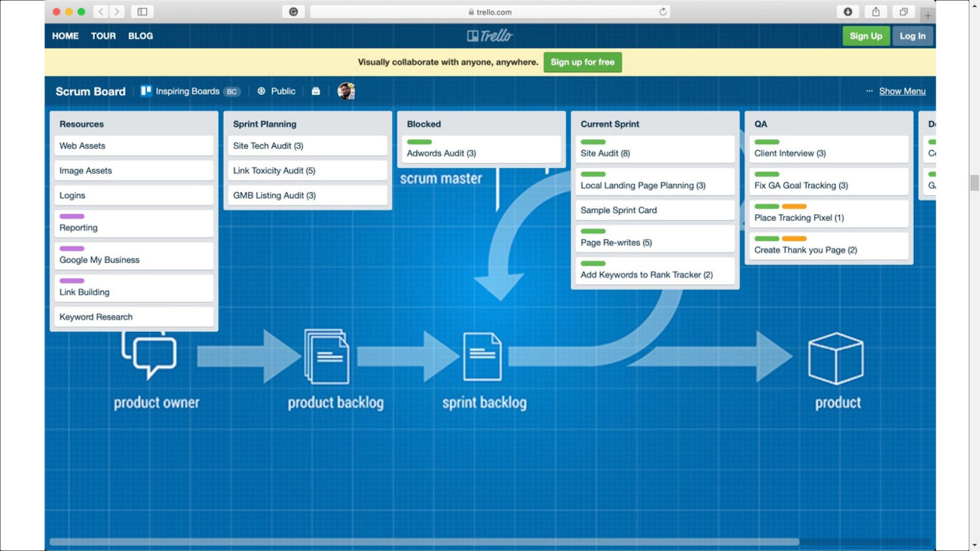Viewport: 980px width, 551px height.
Task: Click the Log In button
Action: coord(913,36)
